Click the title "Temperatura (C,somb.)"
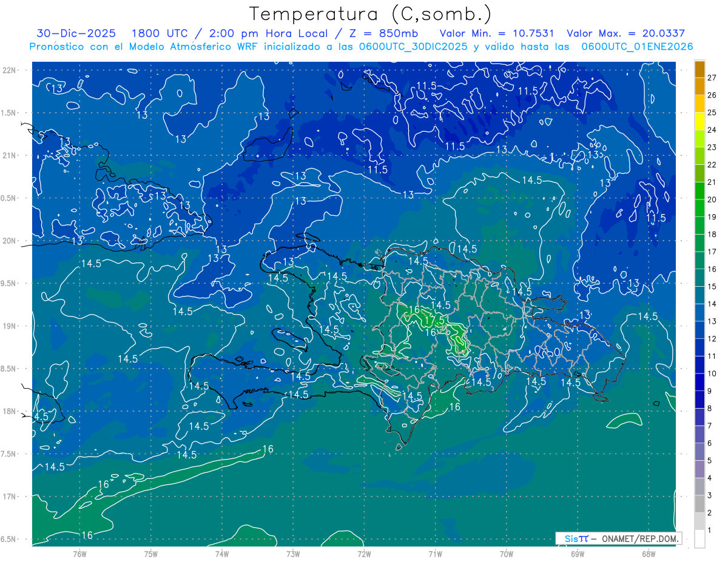 [371, 14]
